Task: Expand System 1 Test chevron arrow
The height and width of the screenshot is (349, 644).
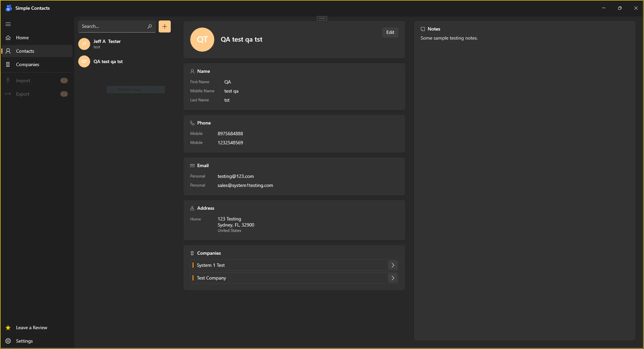Action: pos(393,265)
